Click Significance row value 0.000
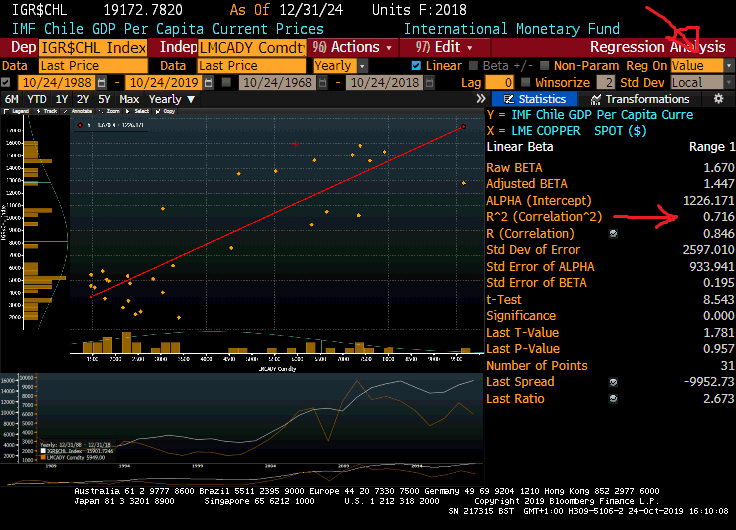Image resolution: width=736 pixels, height=530 pixels. click(718, 315)
